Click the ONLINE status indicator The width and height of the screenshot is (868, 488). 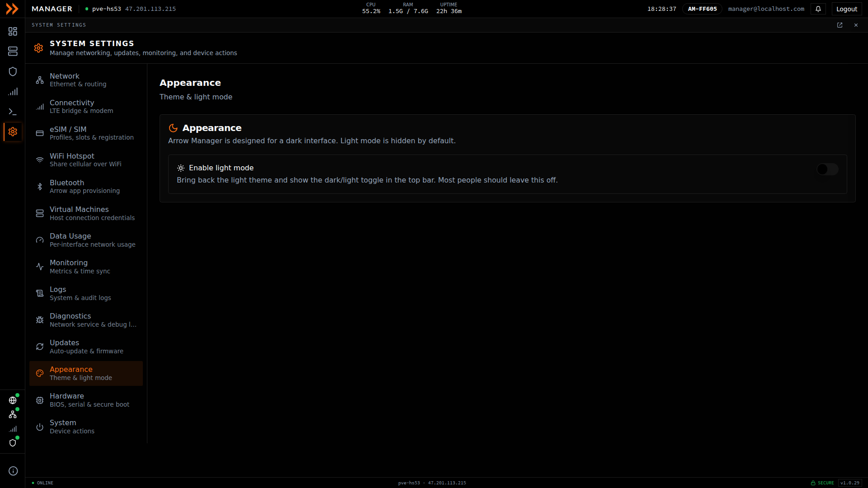pos(42,483)
